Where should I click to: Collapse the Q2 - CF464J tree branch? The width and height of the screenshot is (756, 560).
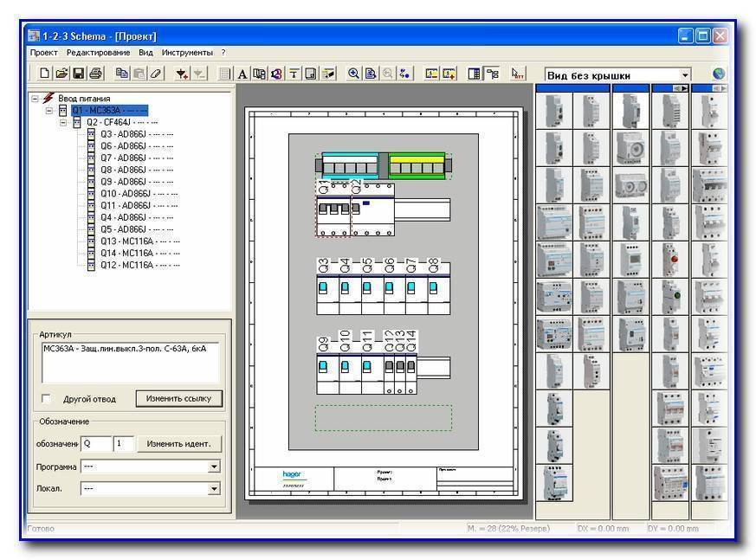coord(63,122)
